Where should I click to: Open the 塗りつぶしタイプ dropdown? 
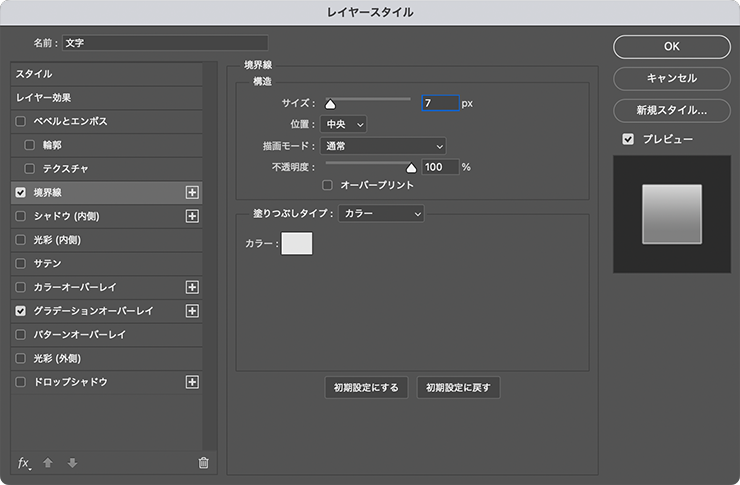381,213
